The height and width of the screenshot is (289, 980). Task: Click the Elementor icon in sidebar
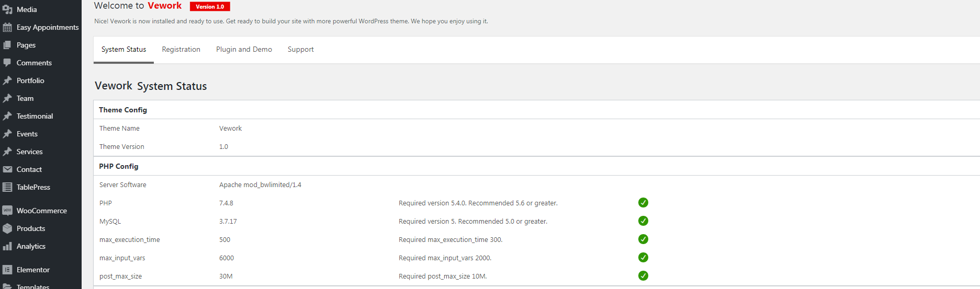pyautogui.click(x=7, y=270)
